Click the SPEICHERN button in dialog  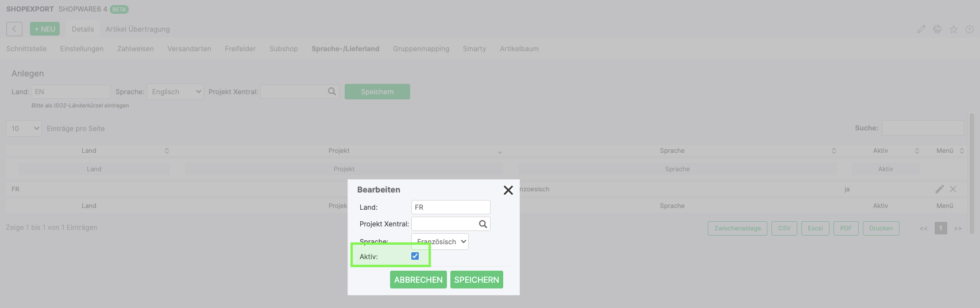click(476, 280)
